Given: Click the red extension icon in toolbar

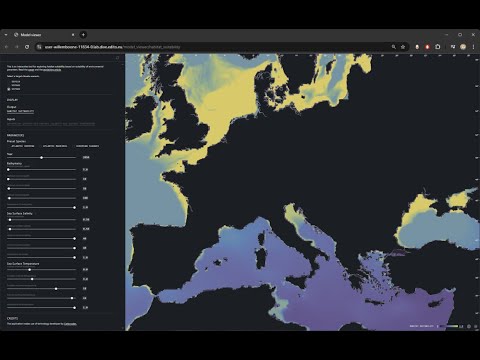Looking at the screenshot, I should (427, 47).
